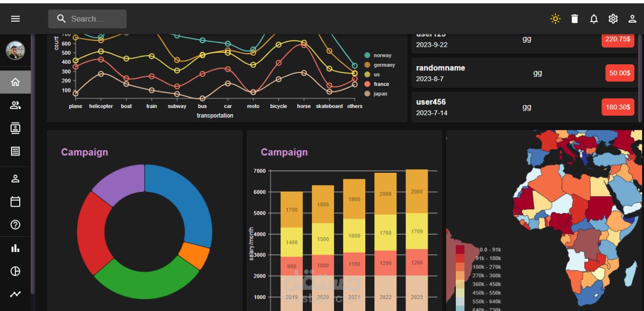Screen dimensions: 644x311
Task: Open the Home dashboard icon in sidebar
Action: pos(15,82)
